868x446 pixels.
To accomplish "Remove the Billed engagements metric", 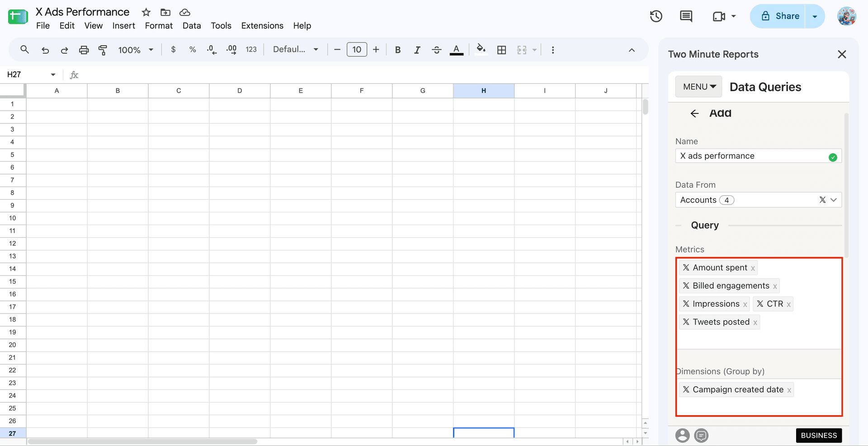I will 775,286.
